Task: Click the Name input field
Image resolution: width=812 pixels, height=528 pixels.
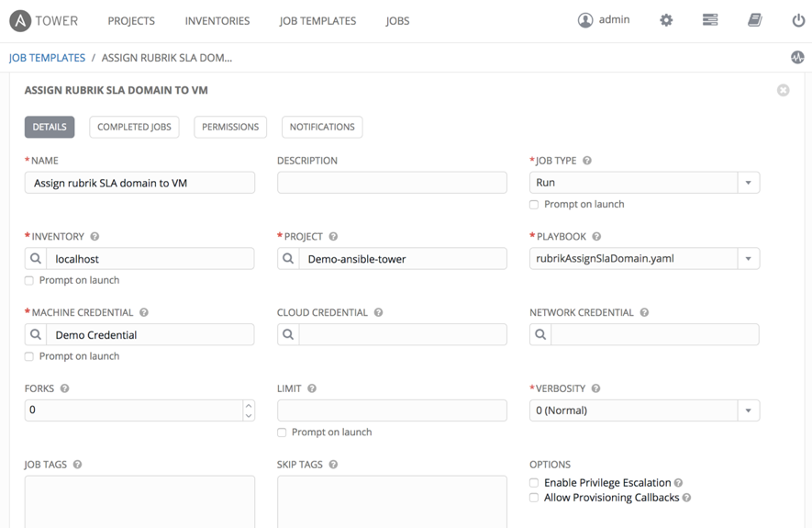Action: pyautogui.click(x=139, y=183)
